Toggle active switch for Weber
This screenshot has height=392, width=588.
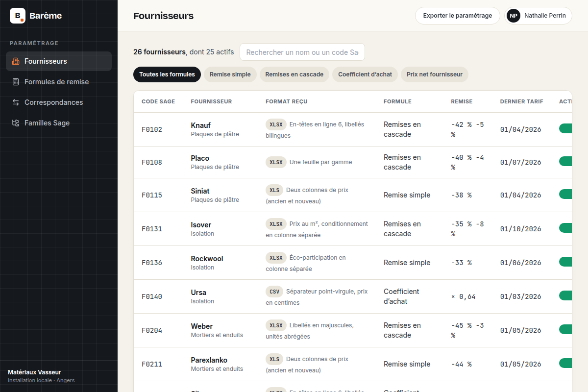[565, 330]
